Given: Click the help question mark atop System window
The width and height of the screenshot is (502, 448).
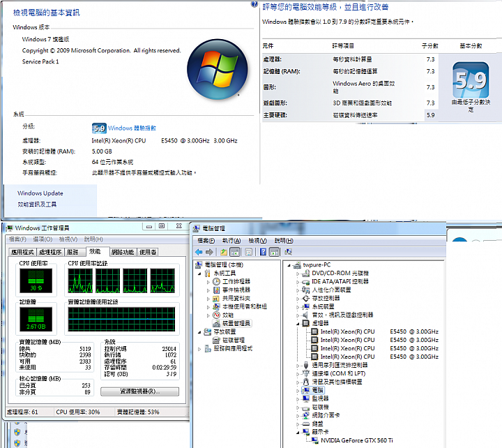Looking at the screenshot, I should click(254, 4).
